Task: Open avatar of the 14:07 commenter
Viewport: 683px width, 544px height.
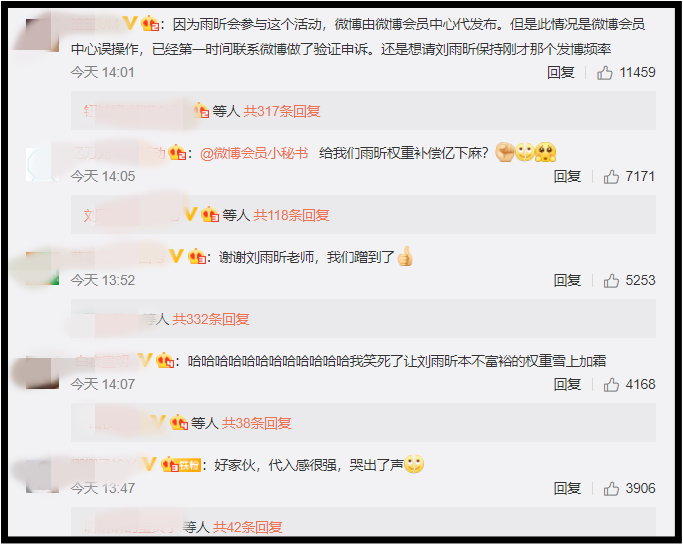Action: (x=42, y=372)
